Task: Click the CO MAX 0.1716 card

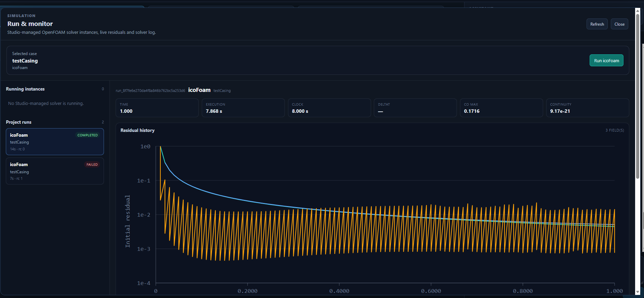Action: point(501,108)
